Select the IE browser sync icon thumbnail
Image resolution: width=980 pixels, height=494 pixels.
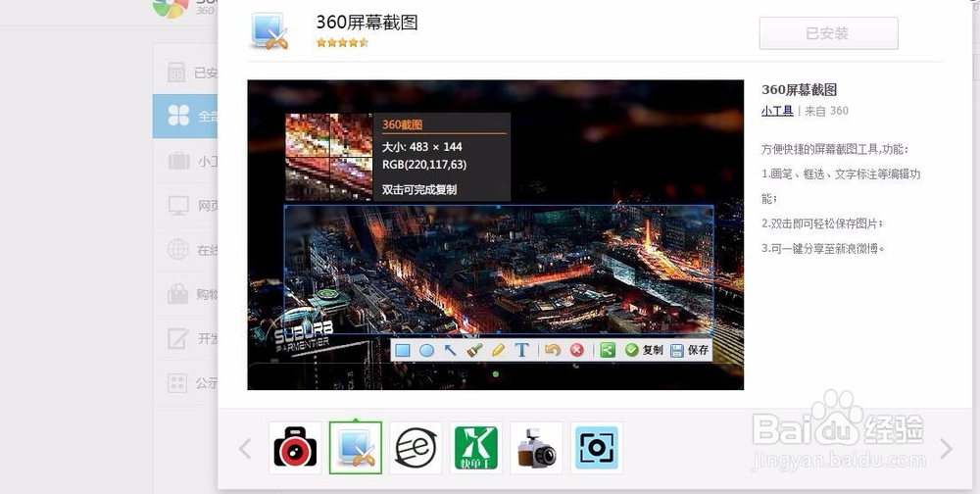(416, 448)
